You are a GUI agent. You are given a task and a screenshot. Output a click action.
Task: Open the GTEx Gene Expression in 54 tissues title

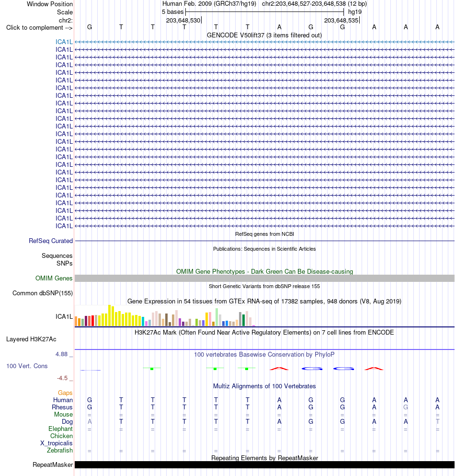(x=264, y=301)
